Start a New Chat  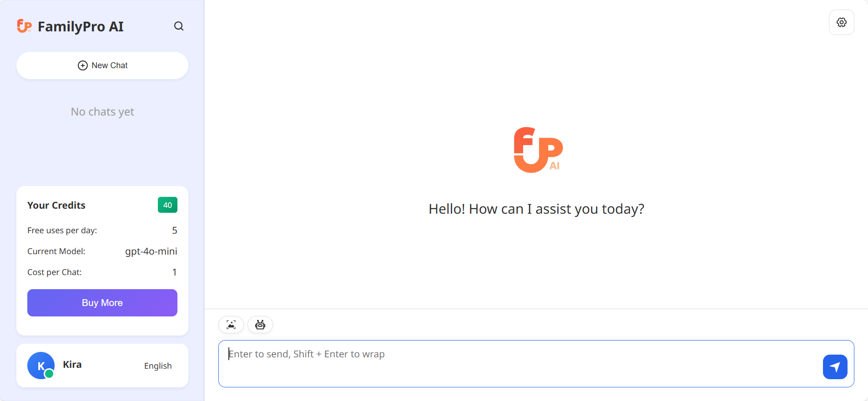coord(102,65)
